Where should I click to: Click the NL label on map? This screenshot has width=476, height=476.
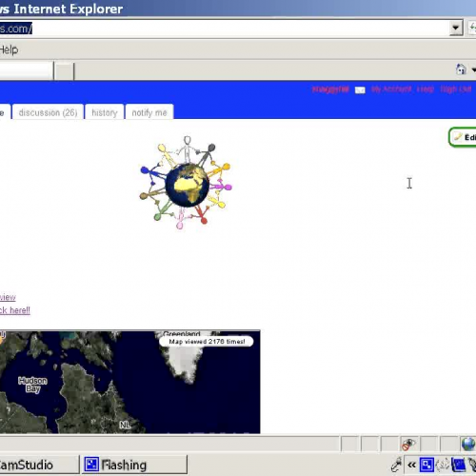point(125,425)
